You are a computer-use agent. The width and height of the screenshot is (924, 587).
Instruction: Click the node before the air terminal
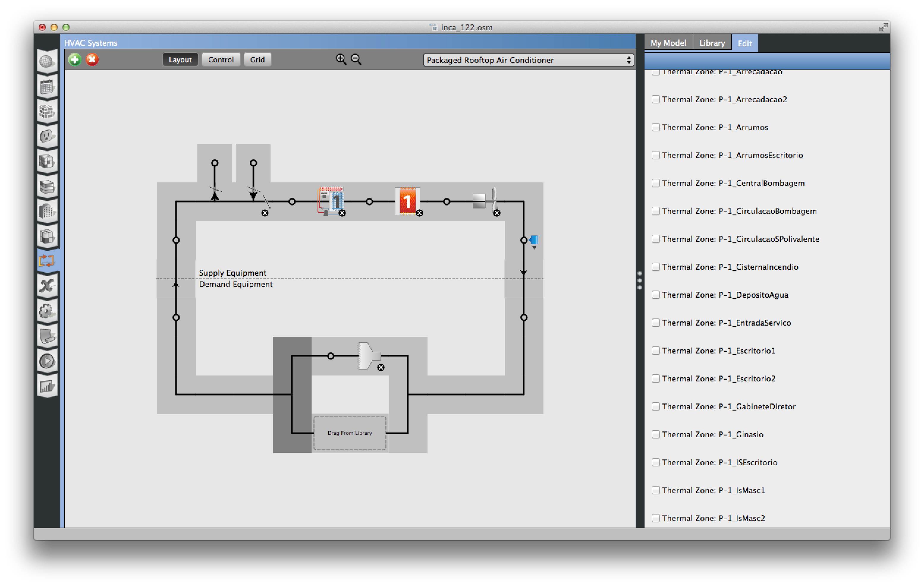point(331,356)
